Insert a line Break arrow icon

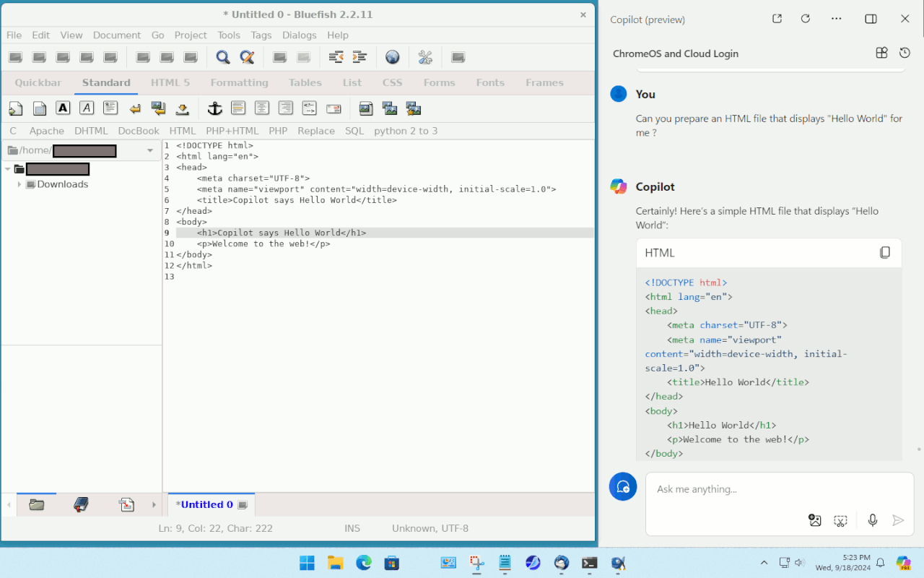(x=135, y=108)
